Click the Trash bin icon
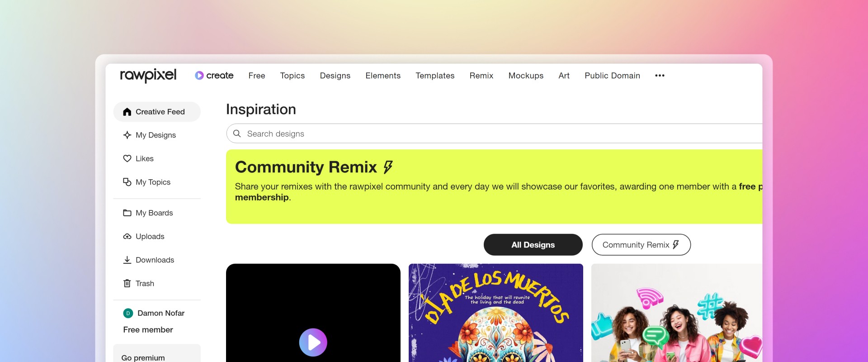The image size is (868, 362). tap(127, 283)
